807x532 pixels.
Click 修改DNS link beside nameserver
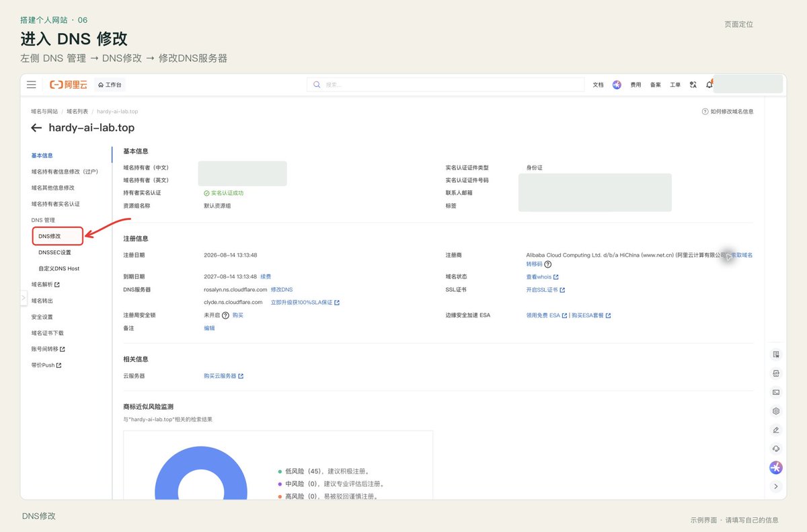[282, 289]
